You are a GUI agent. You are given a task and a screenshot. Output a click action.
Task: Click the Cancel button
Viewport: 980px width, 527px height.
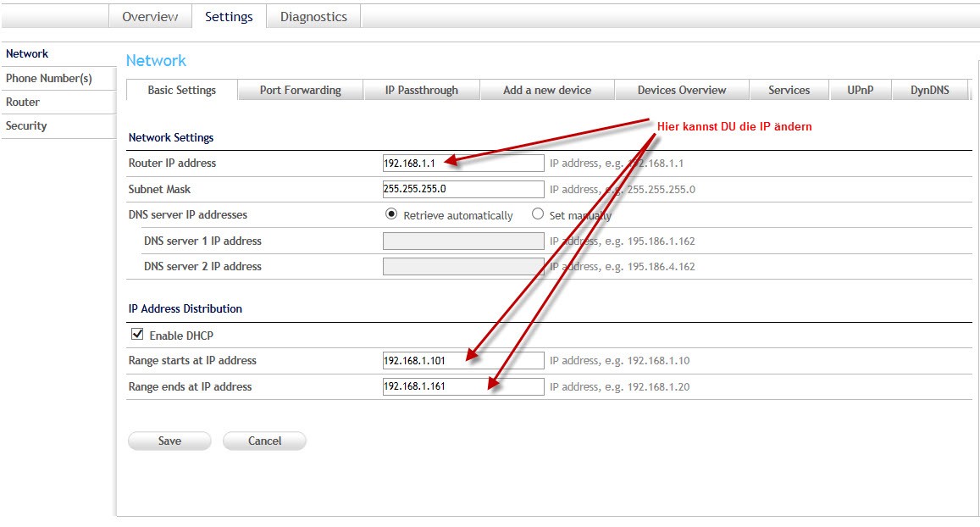(x=264, y=441)
